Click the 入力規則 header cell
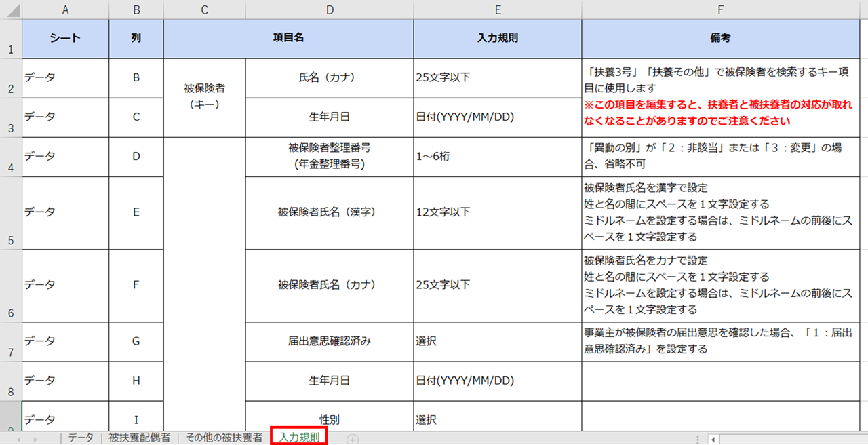868x445 pixels. coord(498,39)
